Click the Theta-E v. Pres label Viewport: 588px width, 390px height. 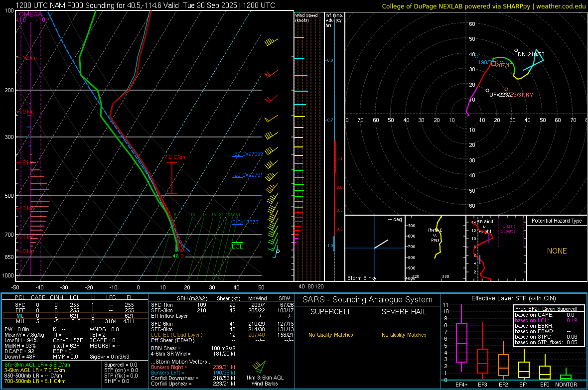click(435, 235)
